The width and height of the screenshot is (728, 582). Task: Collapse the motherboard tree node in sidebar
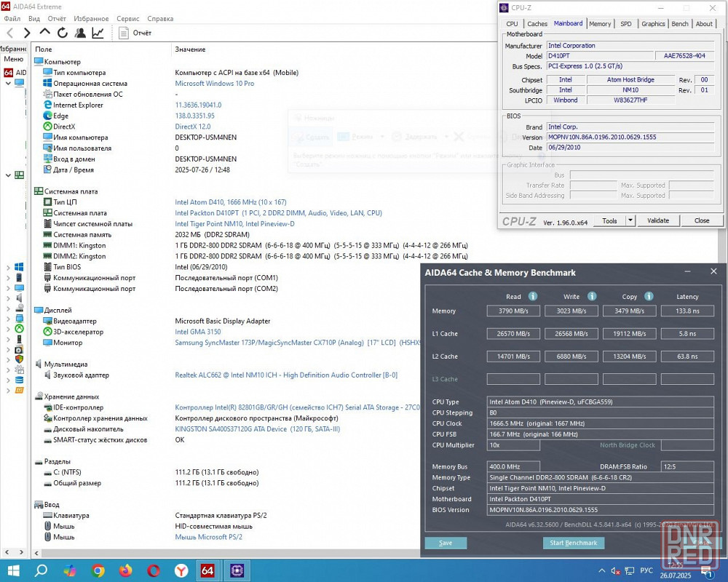tap(8, 175)
